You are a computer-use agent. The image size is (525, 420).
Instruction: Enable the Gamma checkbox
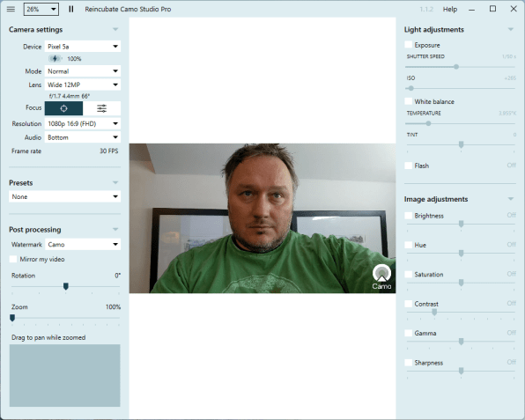[x=408, y=334]
